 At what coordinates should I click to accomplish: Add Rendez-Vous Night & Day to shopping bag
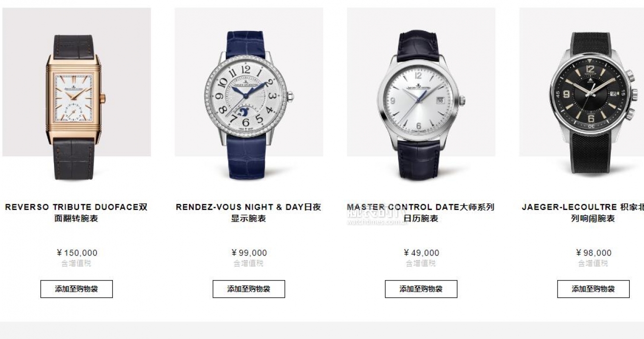coord(249,289)
